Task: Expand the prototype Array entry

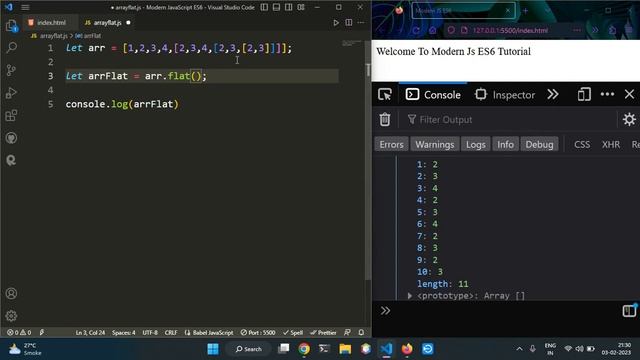Action: [410, 296]
